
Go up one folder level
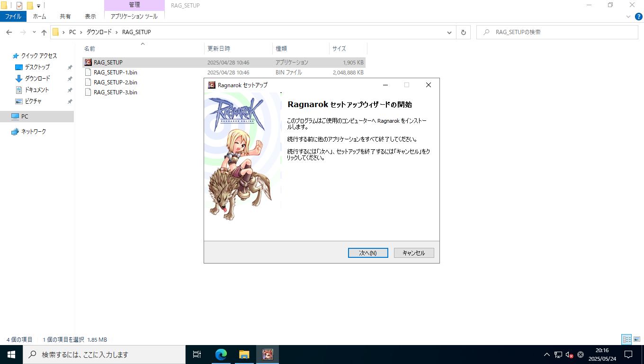coord(44,32)
